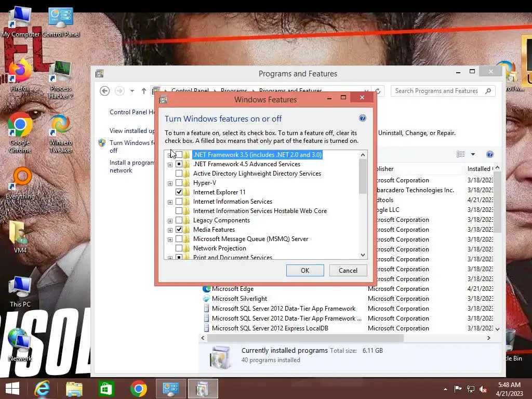Click the change view icon in Programs and Features

(x=460, y=154)
